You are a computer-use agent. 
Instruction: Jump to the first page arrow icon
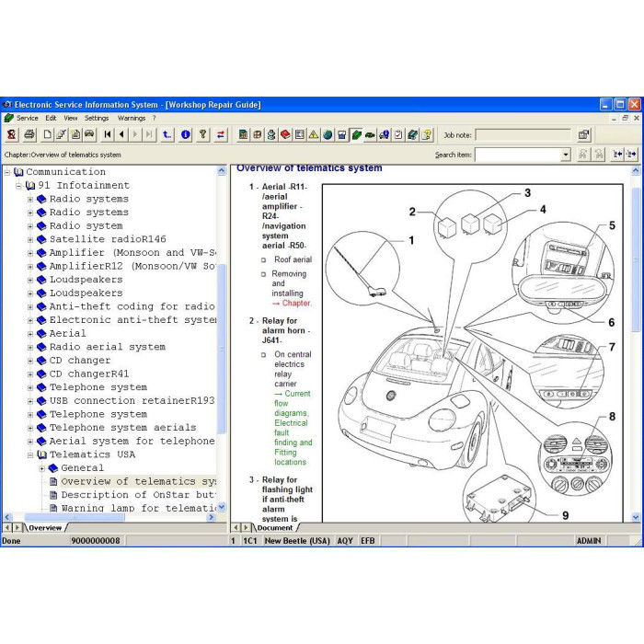coord(108,134)
